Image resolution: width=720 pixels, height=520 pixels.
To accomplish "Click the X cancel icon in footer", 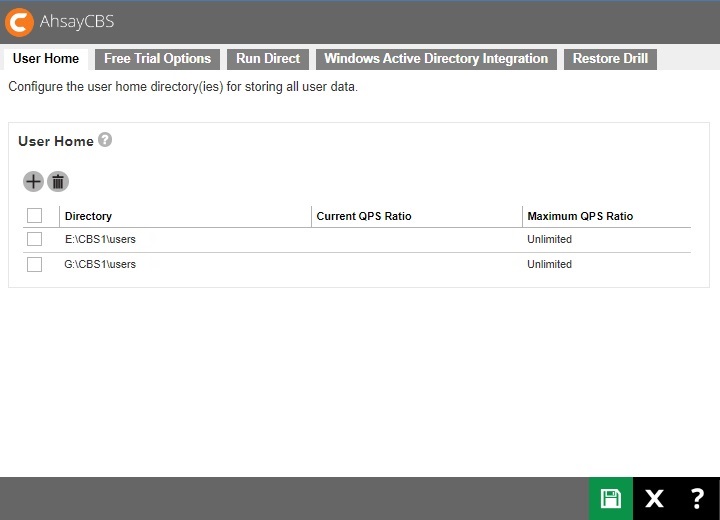I will pyautogui.click(x=654, y=498).
